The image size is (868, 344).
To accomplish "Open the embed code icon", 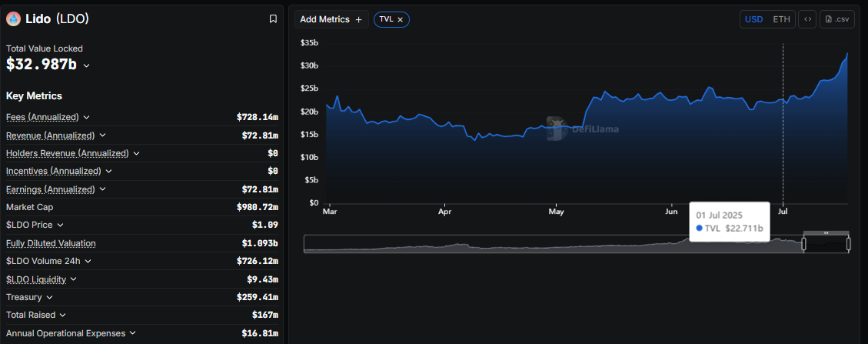I will 808,19.
